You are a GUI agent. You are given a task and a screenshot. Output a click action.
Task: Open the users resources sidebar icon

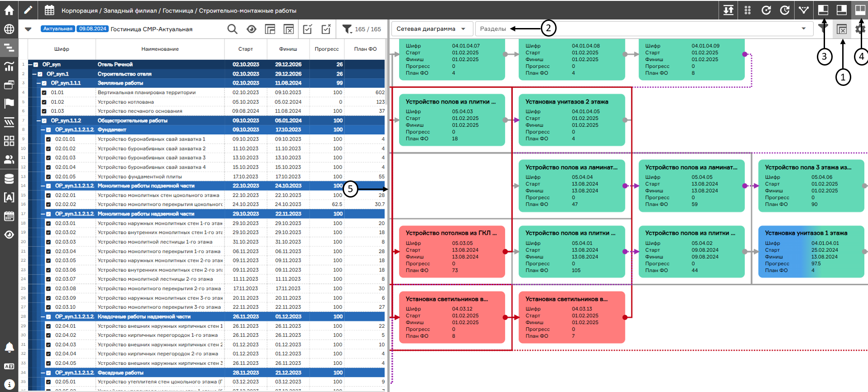tap(9, 160)
